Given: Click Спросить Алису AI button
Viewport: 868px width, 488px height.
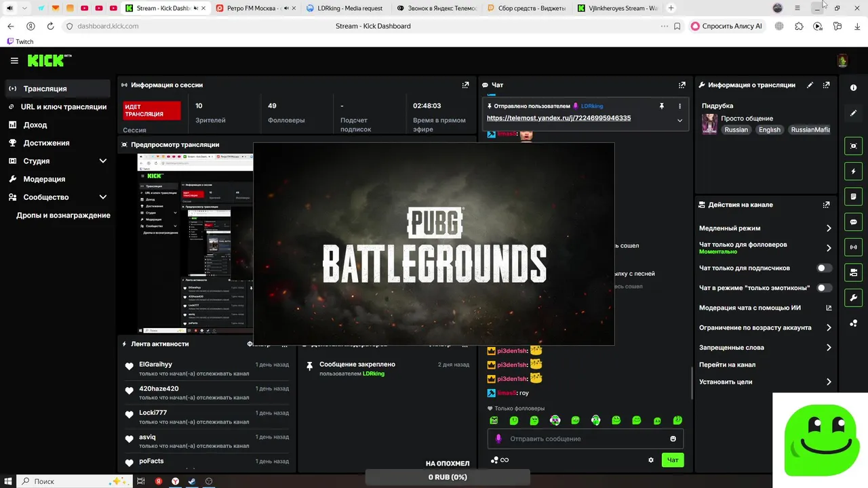Looking at the screenshot, I should pyautogui.click(x=728, y=26).
